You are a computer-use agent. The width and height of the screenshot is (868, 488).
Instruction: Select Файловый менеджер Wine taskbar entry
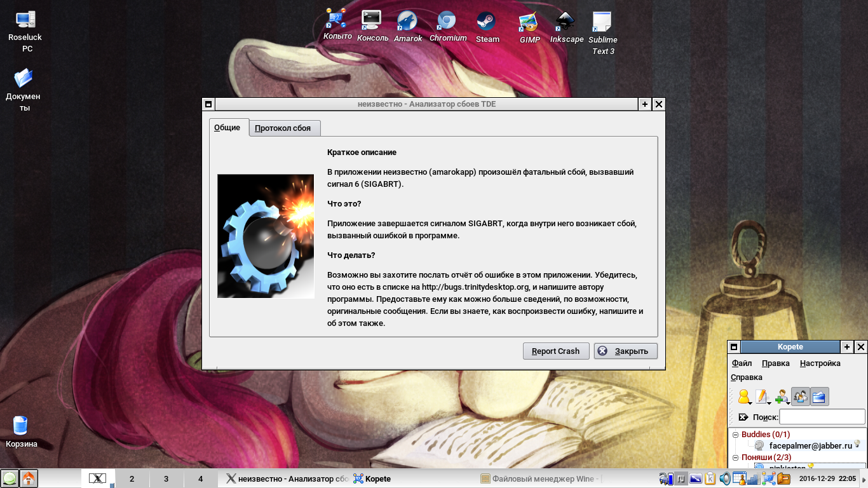click(x=539, y=479)
